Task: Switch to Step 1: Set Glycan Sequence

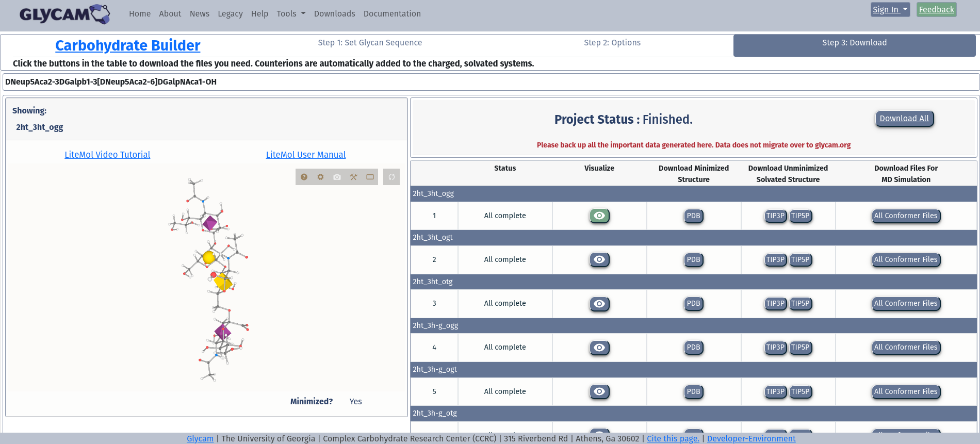Action: pyautogui.click(x=370, y=43)
